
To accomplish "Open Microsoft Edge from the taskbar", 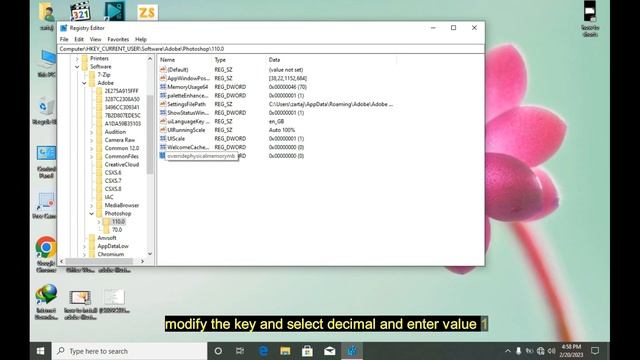I will 264,351.
